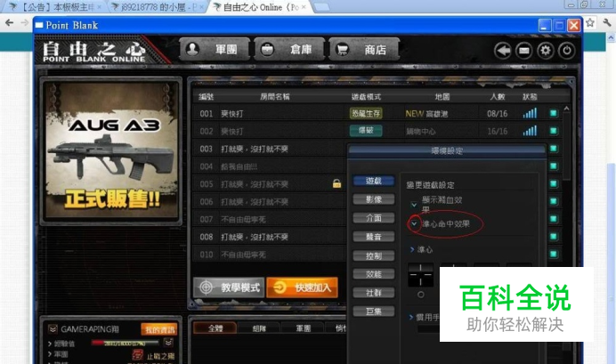Viewport: 616px width, 364px height.
Task: Click the room list scrollbar thumb
Action: pyautogui.click(x=566, y=146)
